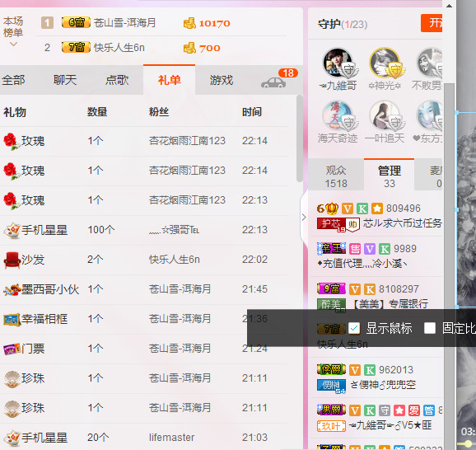This screenshot has width=476, height=450.
Task: Switch to the 全部 tab
Action: coord(13,80)
